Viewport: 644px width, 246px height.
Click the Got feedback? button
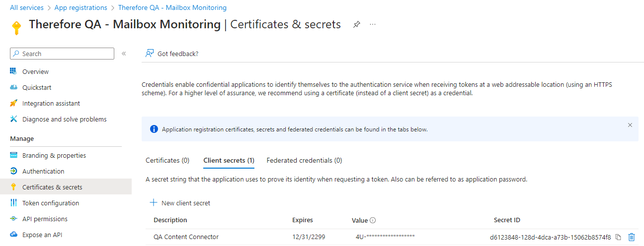coord(172,54)
